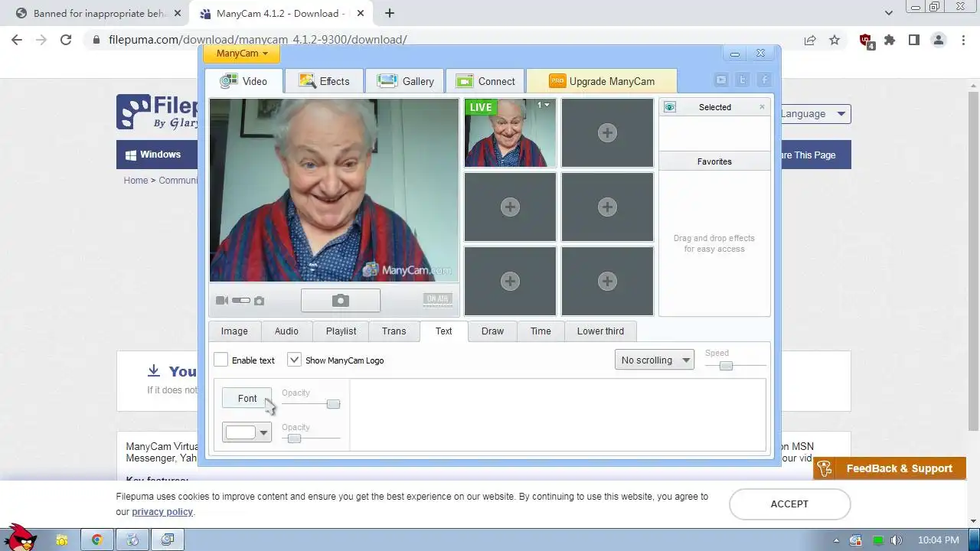This screenshot has width=980, height=551.
Task: Expand Chrome tab search chevron
Action: pos(889,13)
